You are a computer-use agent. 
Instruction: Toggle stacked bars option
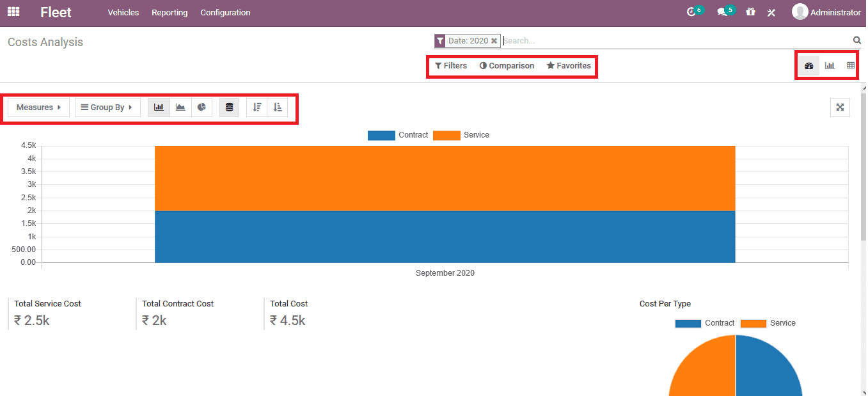pyautogui.click(x=229, y=107)
